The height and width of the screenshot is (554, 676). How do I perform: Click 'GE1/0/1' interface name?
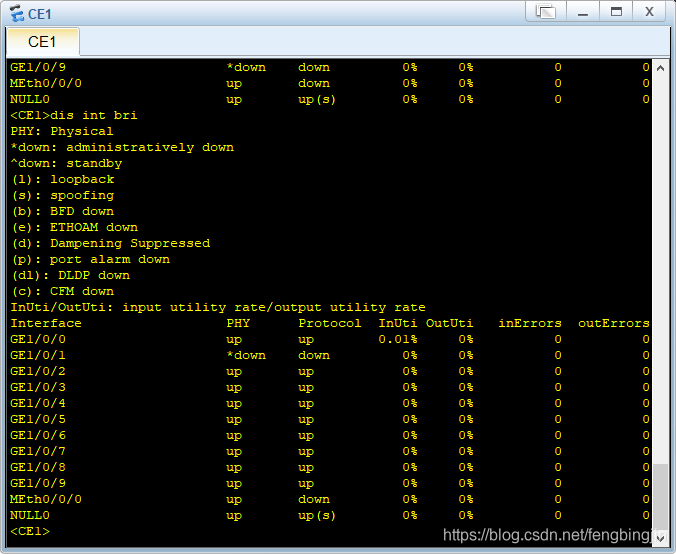[x=38, y=355]
